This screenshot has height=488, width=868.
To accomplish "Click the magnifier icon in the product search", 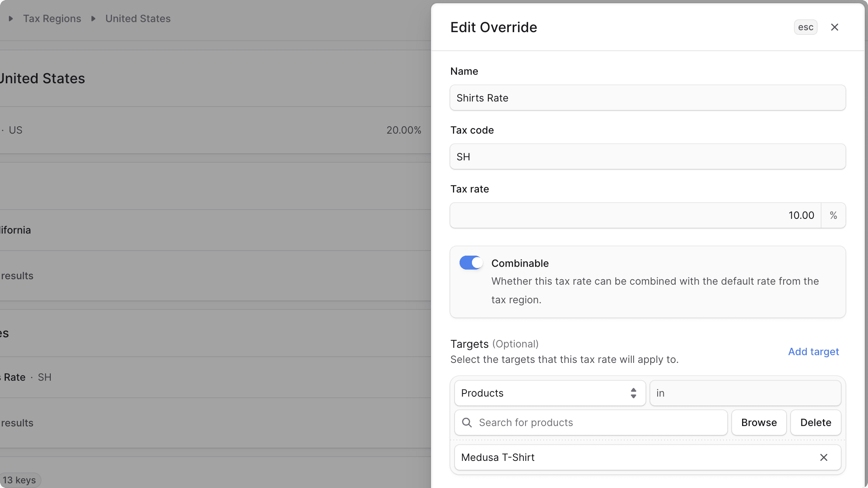I will point(467,422).
